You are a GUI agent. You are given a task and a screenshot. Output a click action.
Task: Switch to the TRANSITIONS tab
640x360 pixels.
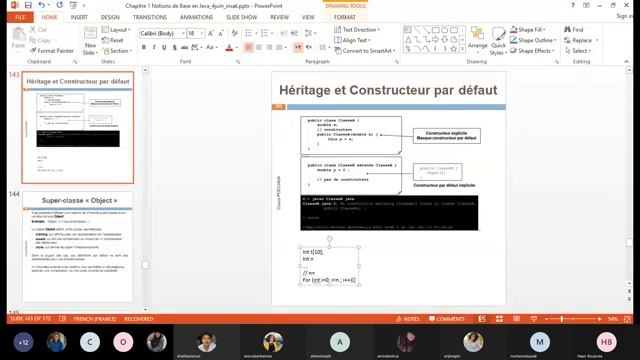pyautogui.click(x=150, y=17)
